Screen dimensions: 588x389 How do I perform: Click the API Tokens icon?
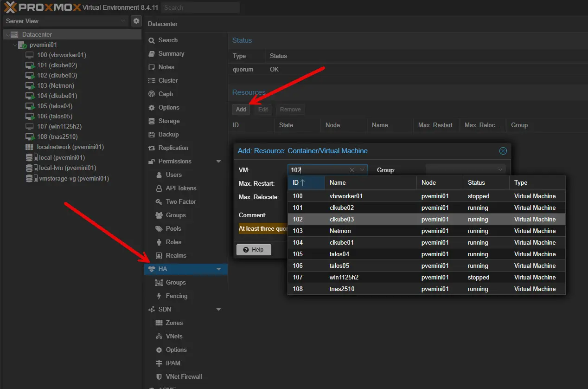pos(159,188)
